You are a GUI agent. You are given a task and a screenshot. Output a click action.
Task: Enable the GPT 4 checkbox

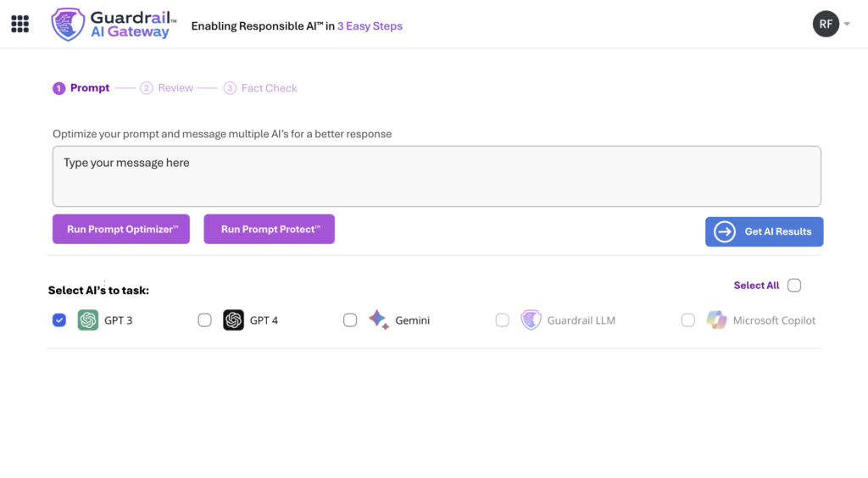coord(205,320)
